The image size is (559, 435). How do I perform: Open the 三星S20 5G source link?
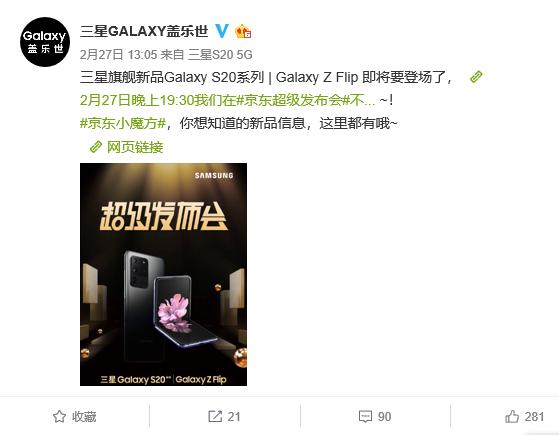pos(220,55)
